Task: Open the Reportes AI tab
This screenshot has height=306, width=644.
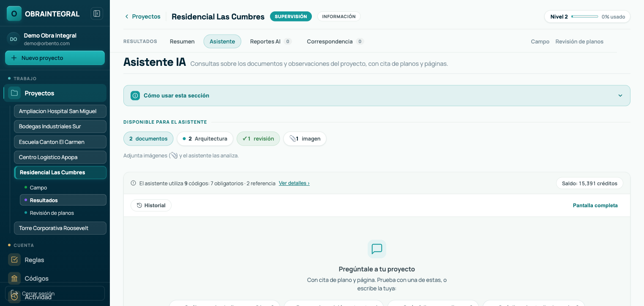Action: tap(271, 41)
